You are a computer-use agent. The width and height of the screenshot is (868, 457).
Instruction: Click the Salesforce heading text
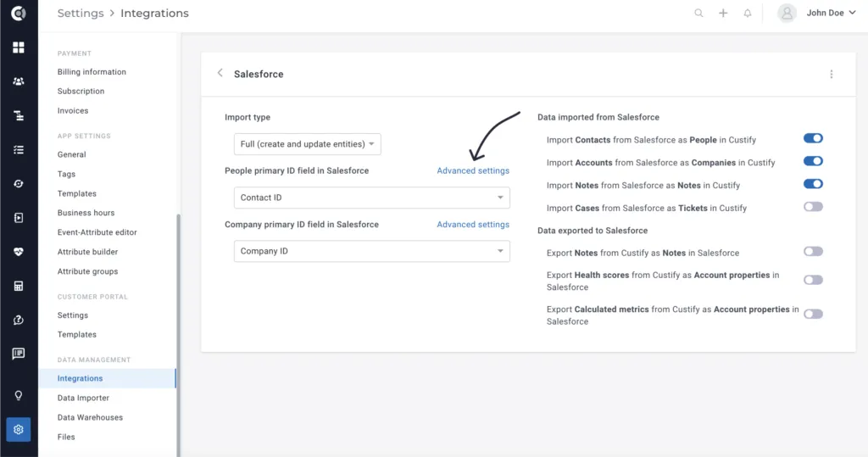(x=259, y=75)
